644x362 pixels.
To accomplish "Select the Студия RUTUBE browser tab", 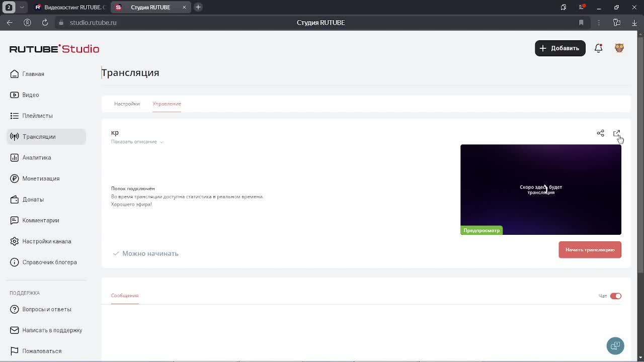I will (150, 7).
